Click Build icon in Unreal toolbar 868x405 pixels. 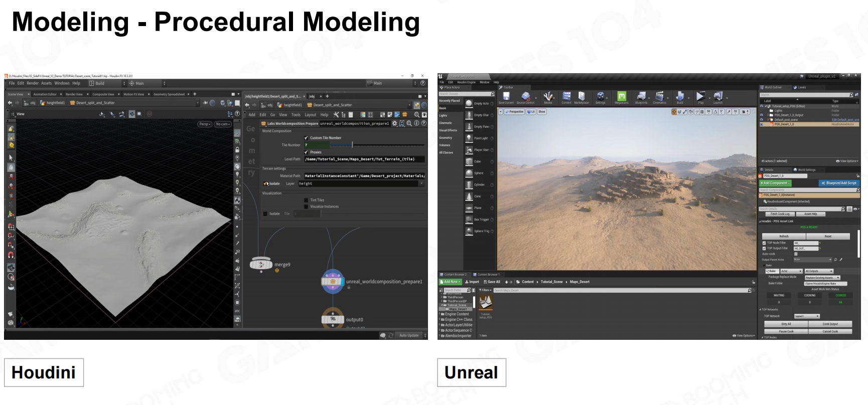(680, 97)
